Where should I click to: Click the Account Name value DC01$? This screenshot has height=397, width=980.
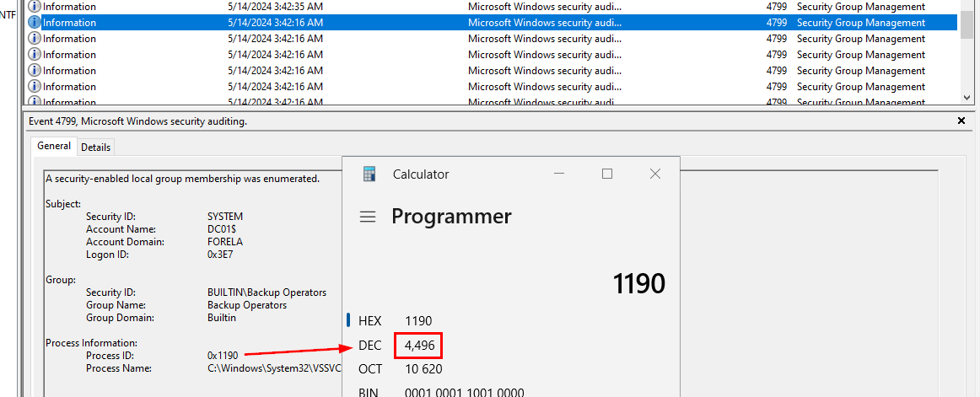(x=222, y=229)
